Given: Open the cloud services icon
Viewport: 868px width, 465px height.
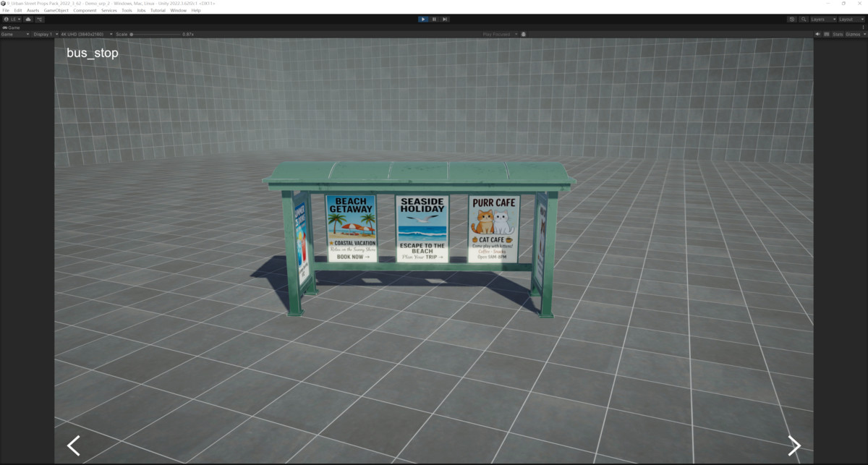Looking at the screenshot, I should 28,20.
